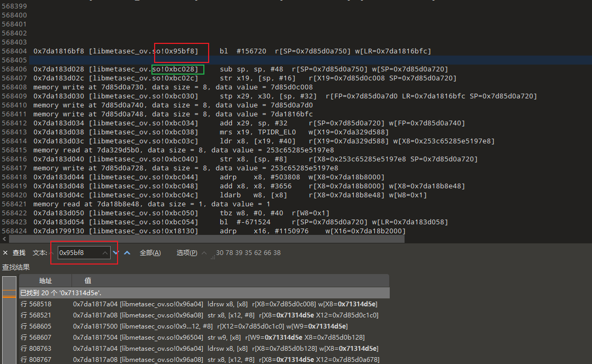Click the adrp x8, #503808 instruction
Viewport: 592px width, 364px height.
(260, 177)
